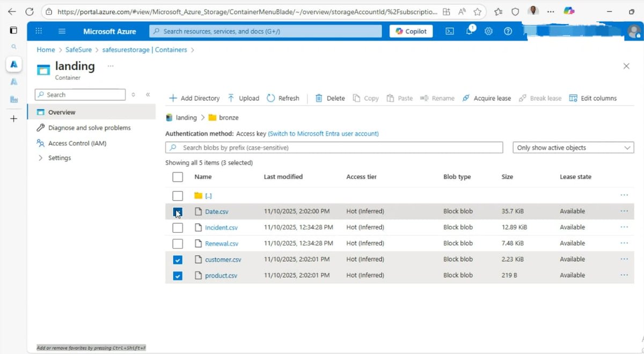The width and height of the screenshot is (644, 354).
Task: Sort by the Last modified column header
Action: (283, 177)
